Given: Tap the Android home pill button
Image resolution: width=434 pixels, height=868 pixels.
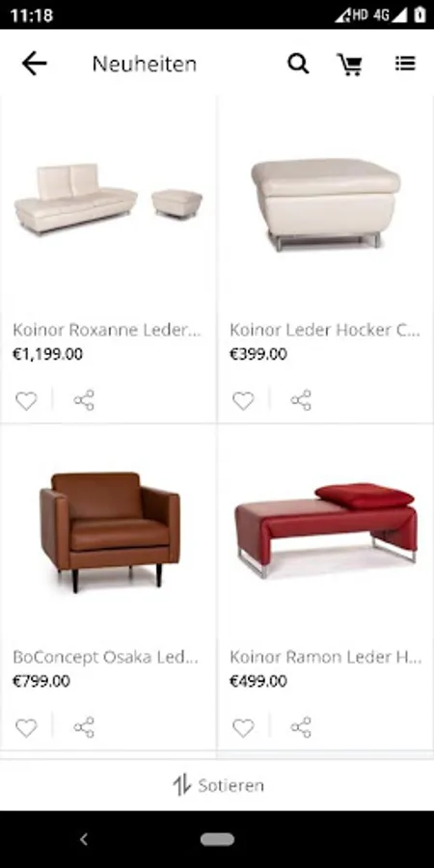Looking at the screenshot, I should pyautogui.click(x=217, y=840).
